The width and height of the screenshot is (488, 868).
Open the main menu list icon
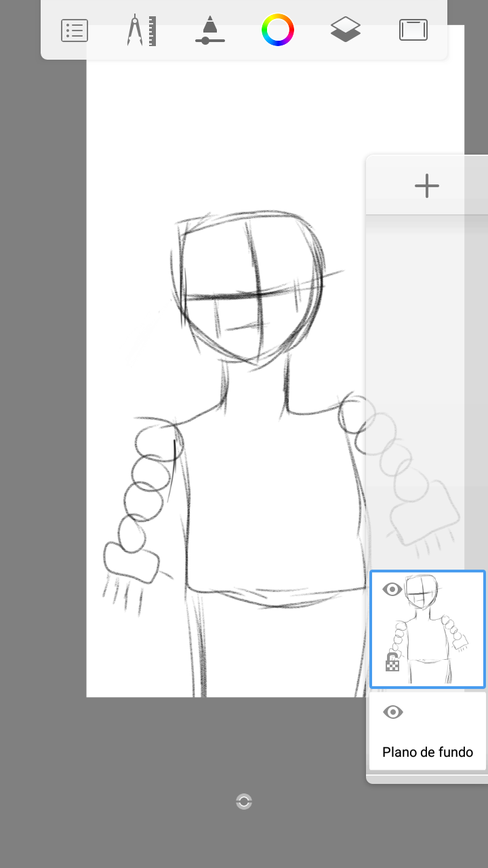(75, 31)
